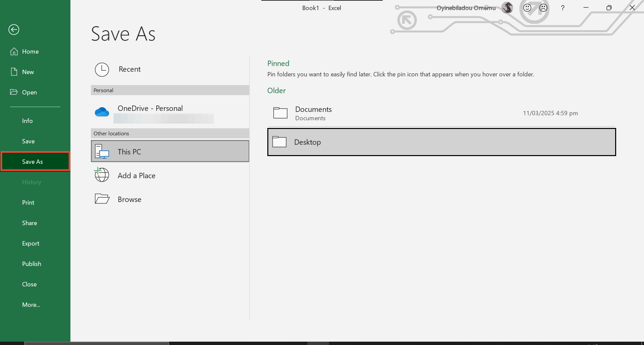Image resolution: width=644 pixels, height=345 pixels.
Task: Click the Oyinebiladou Omemu account name
Action: pos(466,8)
